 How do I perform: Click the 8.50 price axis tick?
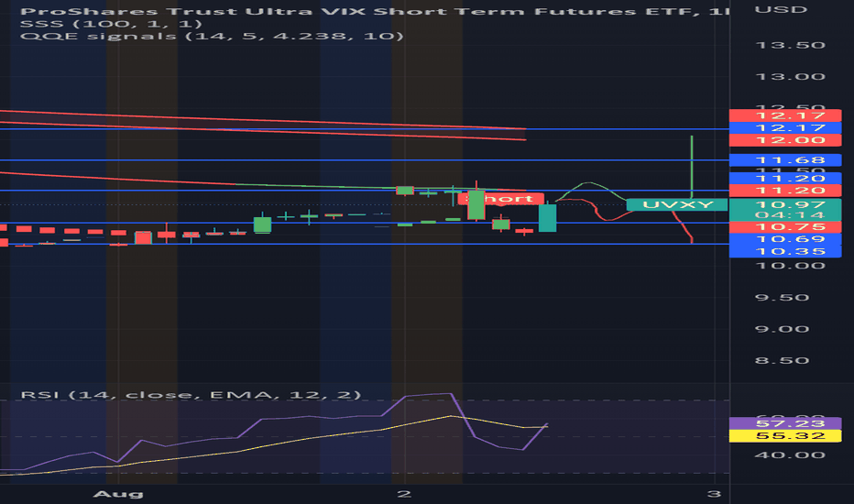[783, 361]
